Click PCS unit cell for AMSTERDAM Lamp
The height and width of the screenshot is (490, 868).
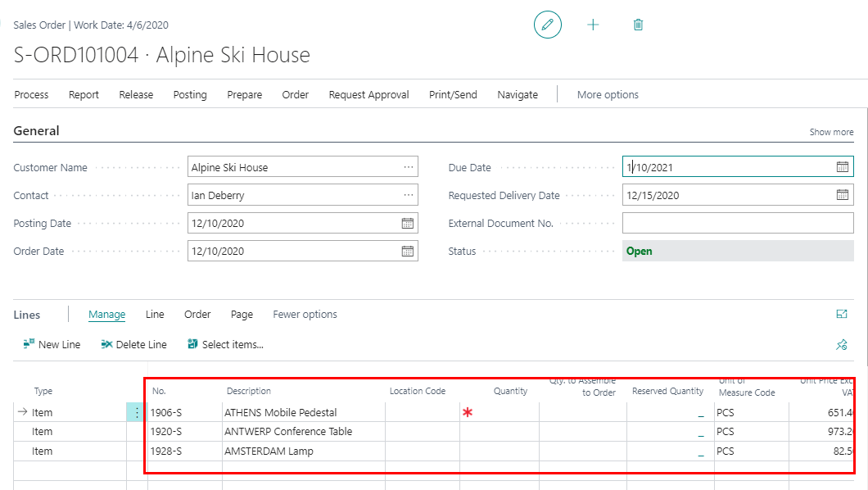click(751, 451)
